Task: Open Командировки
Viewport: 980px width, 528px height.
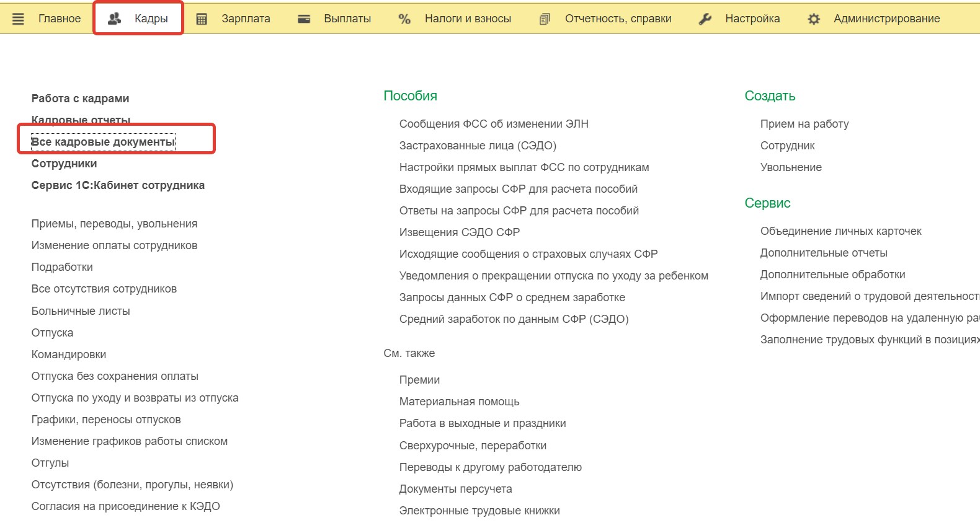Action: coord(69,354)
